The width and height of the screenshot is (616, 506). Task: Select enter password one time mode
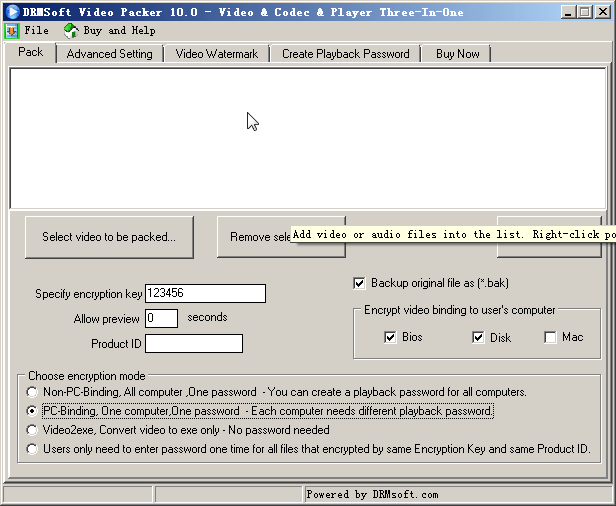coord(32,449)
